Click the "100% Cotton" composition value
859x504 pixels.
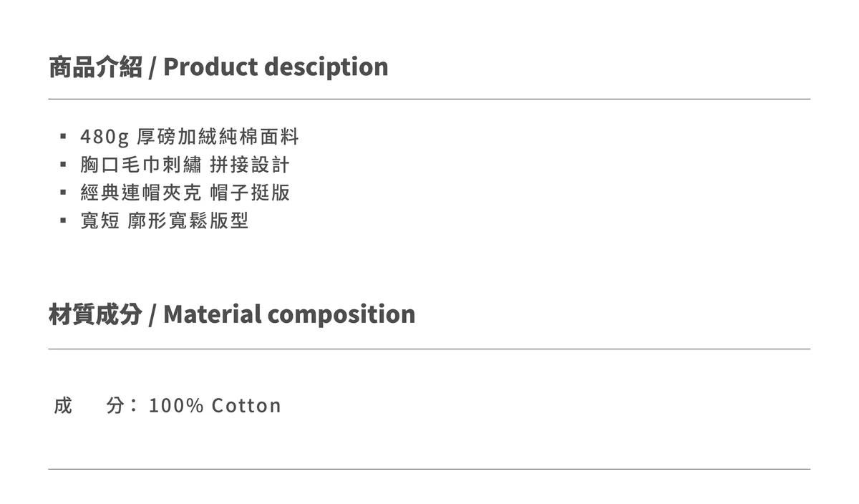coord(215,406)
